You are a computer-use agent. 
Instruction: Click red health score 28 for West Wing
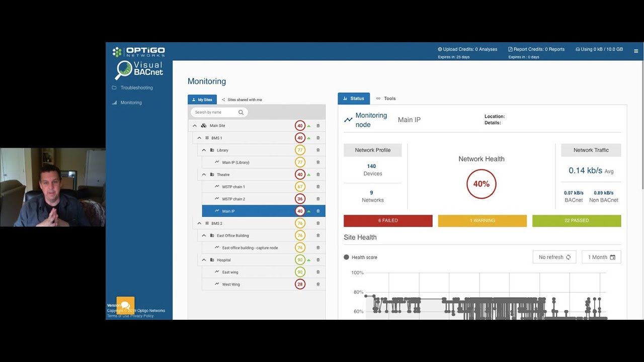tap(300, 285)
